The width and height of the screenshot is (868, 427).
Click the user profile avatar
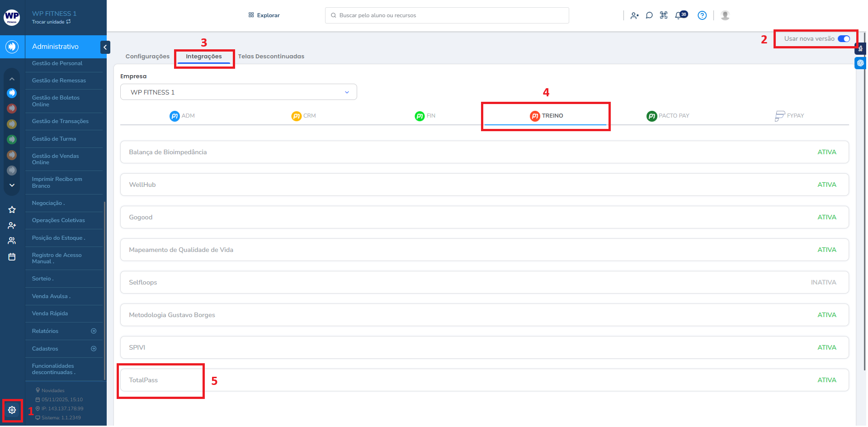[x=725, y=15]
